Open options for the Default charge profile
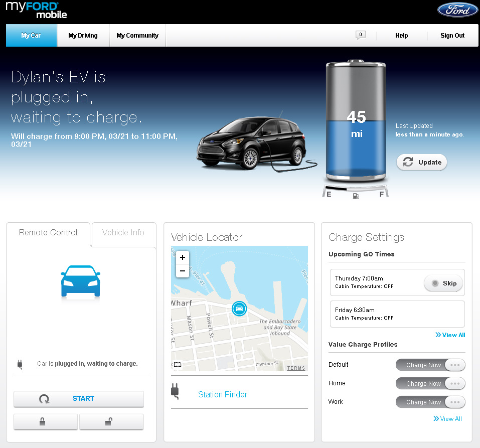 pos(454,365)
